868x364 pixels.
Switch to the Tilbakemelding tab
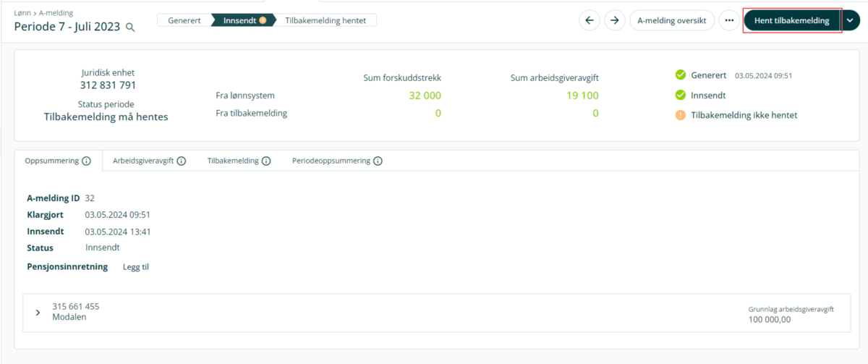(x=232, y=161)
